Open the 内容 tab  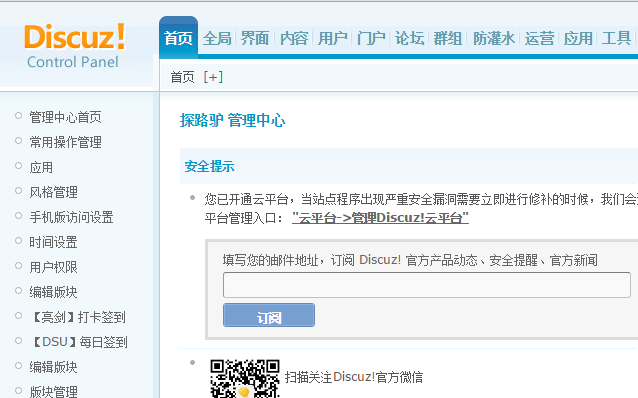point(294,38)
